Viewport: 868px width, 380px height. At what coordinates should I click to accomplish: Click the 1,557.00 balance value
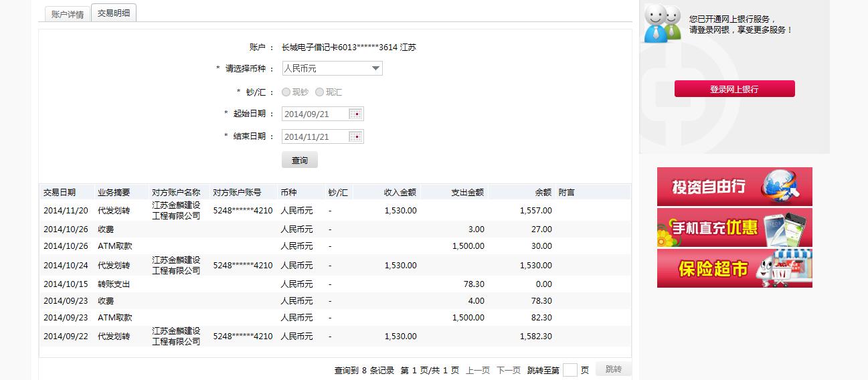point(536,210)
